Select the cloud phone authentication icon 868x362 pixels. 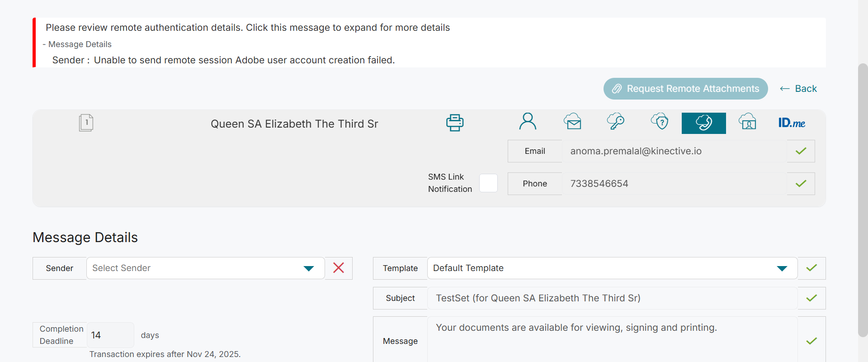click(x=703, y=123)
